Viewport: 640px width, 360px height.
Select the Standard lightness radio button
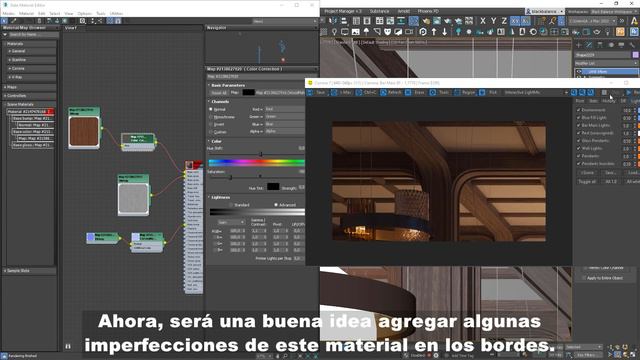[x=231, y=204]
